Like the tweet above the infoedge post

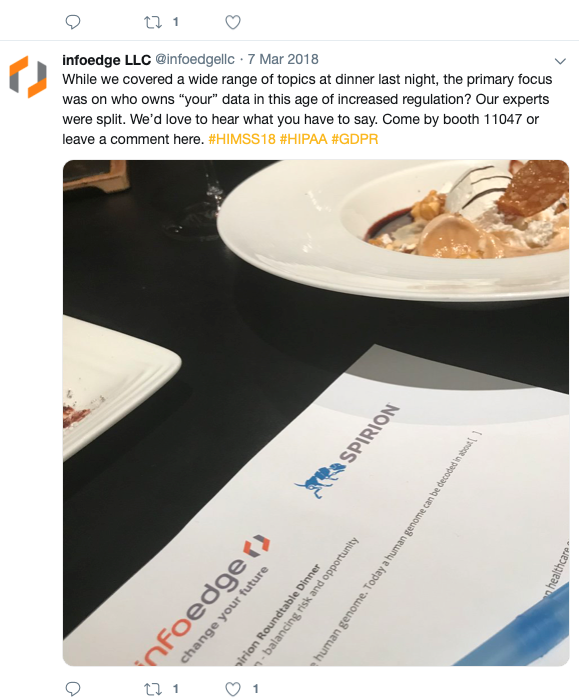[233, 22]
